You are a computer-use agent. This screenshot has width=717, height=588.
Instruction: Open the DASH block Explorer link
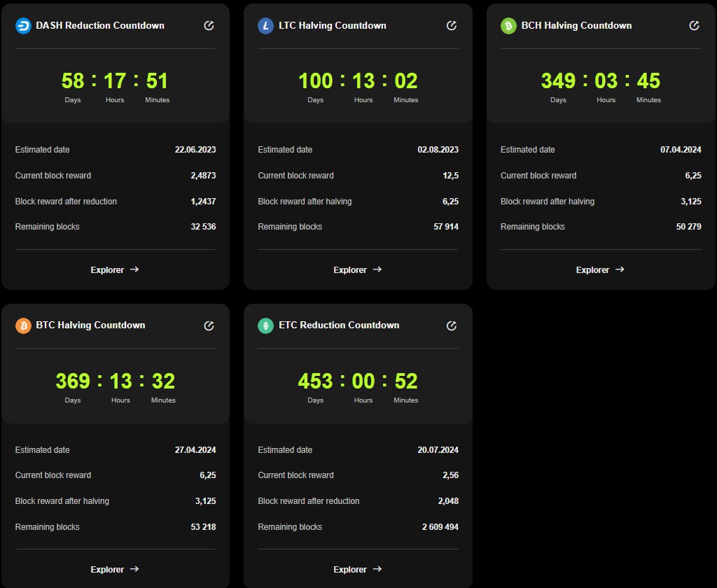[115, 269]
